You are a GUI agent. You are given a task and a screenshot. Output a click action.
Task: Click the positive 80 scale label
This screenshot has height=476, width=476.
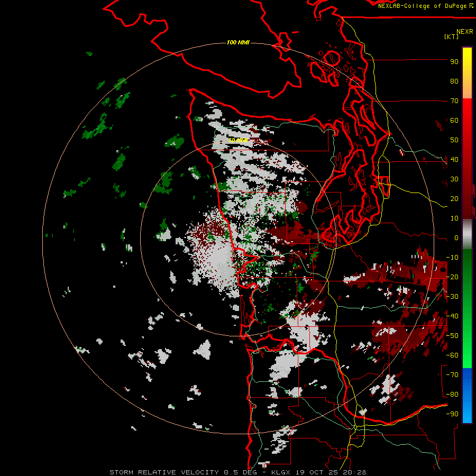click(x=454, y=81)
